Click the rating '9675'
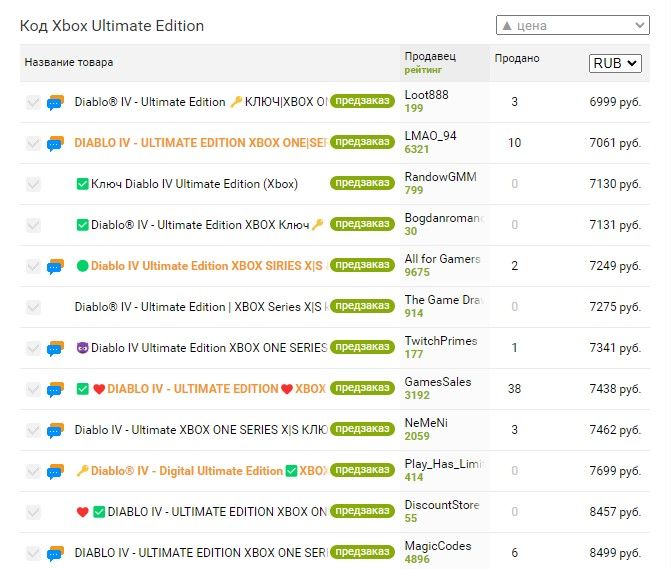The width and height of the screenshot is (671, 569). pos(417,273)
